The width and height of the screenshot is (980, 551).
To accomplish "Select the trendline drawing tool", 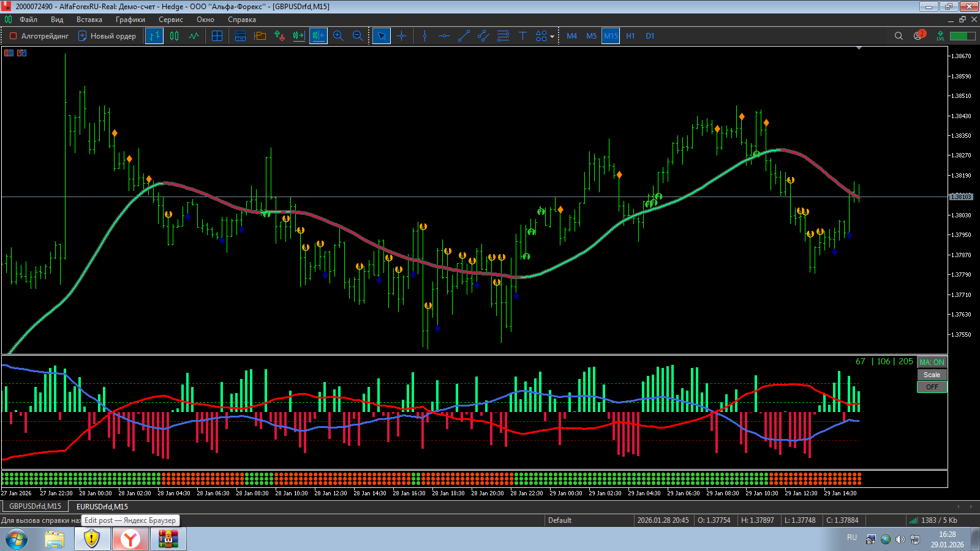I will (464, 36).
